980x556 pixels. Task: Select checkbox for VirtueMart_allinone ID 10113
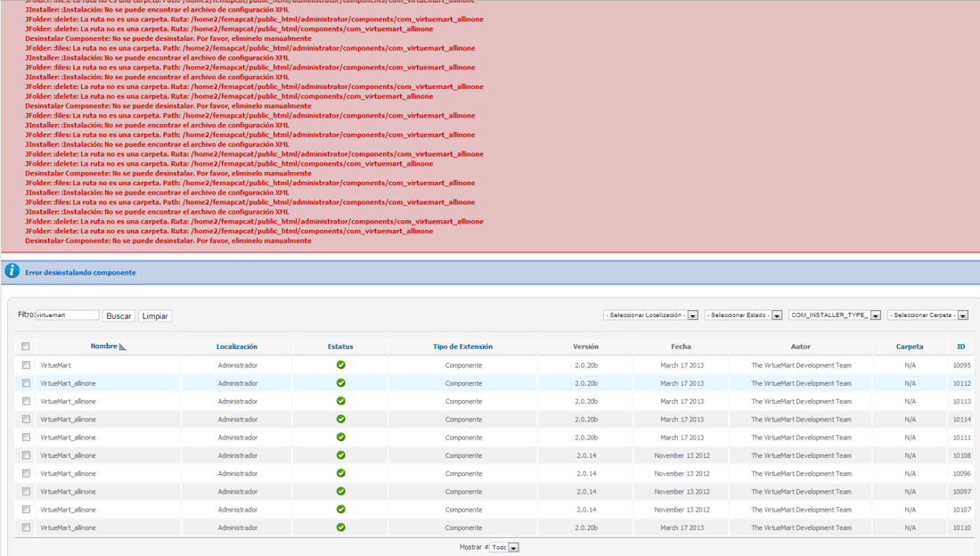[x=26, y=401]
